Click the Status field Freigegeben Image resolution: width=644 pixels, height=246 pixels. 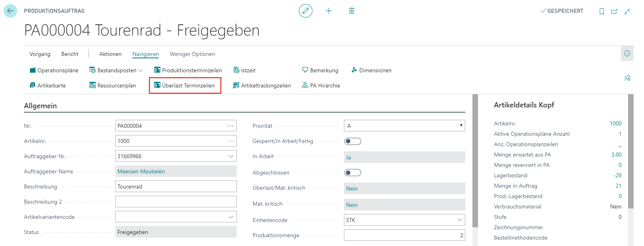click(176, 232)
